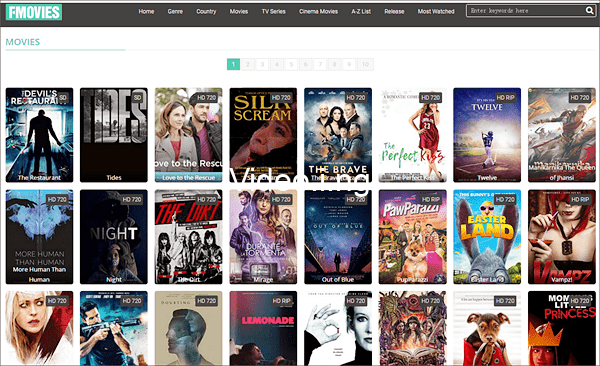Go to pagination page 6
This screenshot has height=366, width=600.
tap(306, 64)
